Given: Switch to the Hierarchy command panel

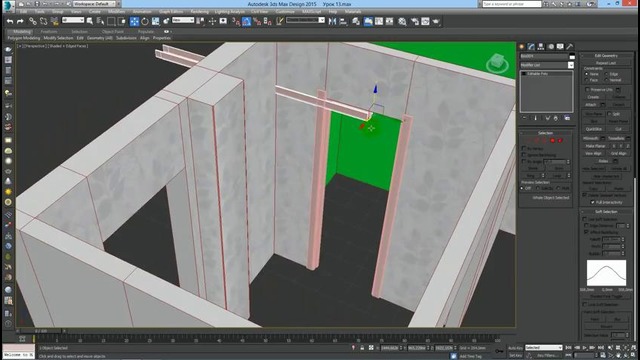Looking at the screenshot, I should (x=541, y=47).
